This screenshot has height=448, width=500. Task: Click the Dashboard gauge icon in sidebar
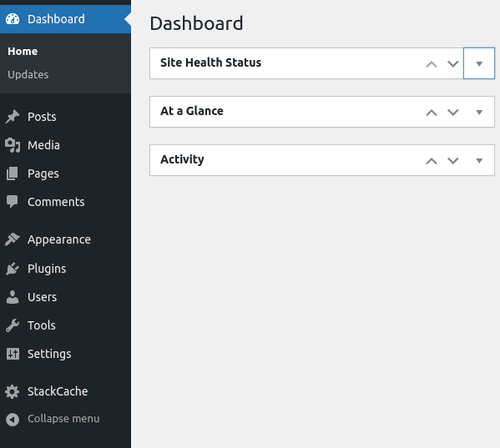click(x=13, y=19)
